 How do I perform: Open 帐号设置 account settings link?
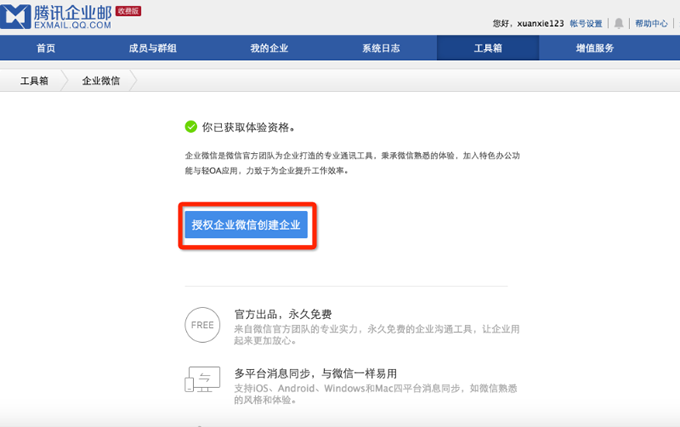click(585, 23)
